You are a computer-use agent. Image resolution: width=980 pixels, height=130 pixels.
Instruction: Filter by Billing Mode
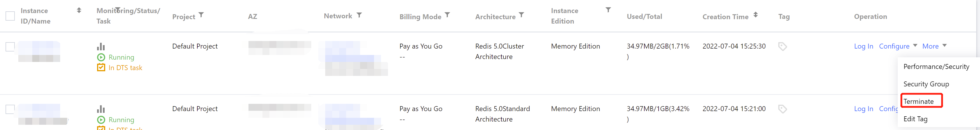point(447,15)
